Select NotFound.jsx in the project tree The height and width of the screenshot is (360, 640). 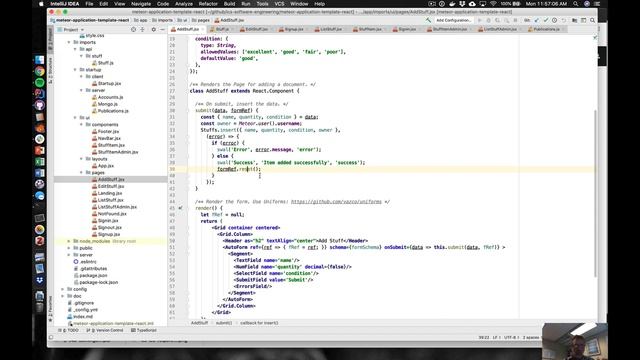tap(112, 214)
